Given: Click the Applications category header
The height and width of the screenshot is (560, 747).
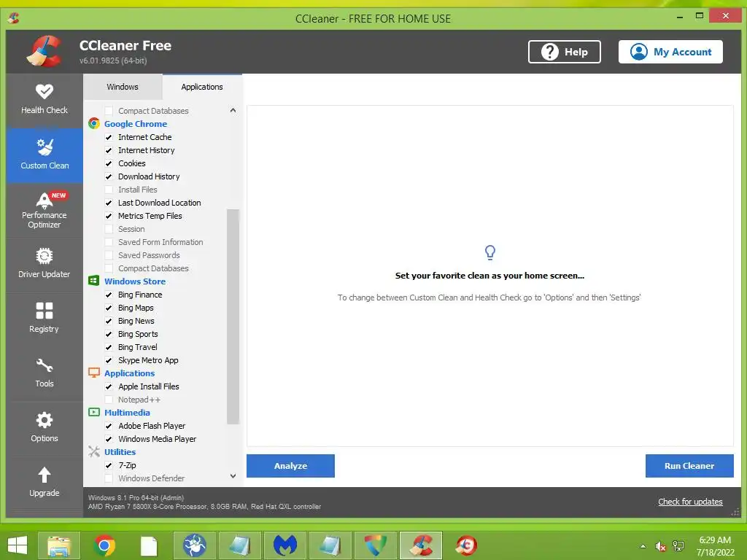Looking at the screenshot, I should coord(130,373).
